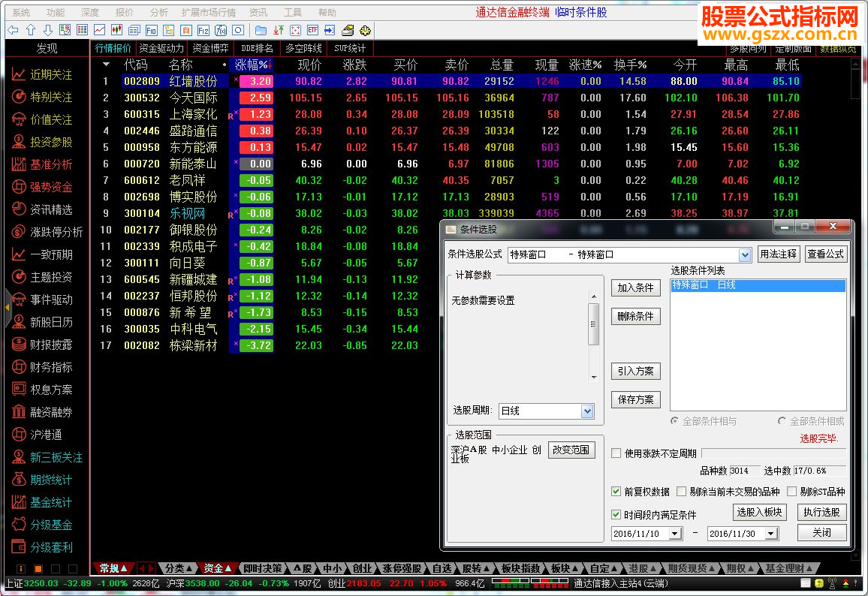Toggle 使用涨跌不定周期 checkbox
Viewport: 868px width, 596px height.
pyautogui.click(x=616, y=453)
